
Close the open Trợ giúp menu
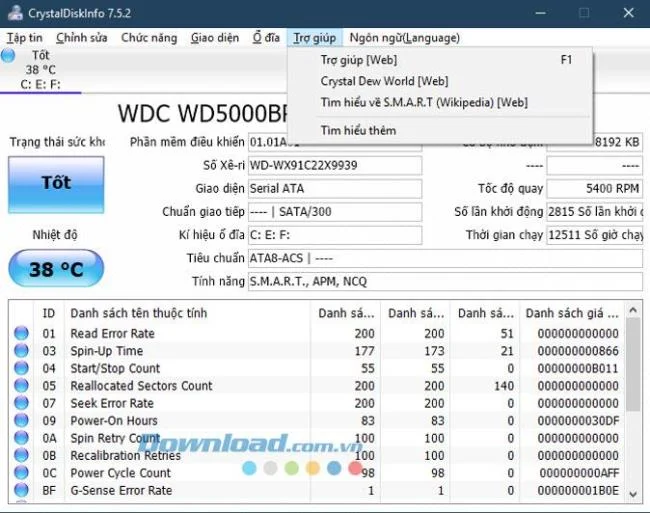[x=315, y=38]
